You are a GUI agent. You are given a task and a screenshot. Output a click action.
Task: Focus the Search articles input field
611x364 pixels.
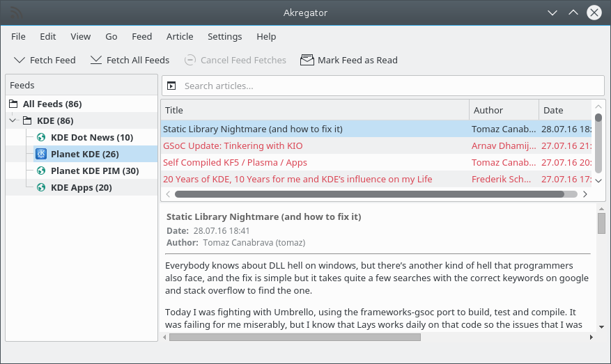(x=390, y=86)
